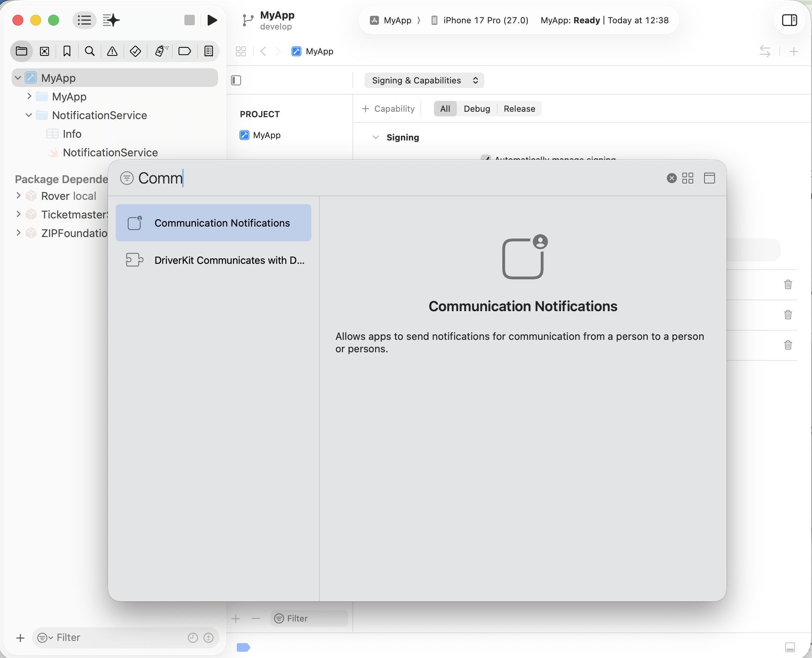Open the Source Control navigator icon
The width and height of the screenshot is (812, 658).
[x=45, y=51]
